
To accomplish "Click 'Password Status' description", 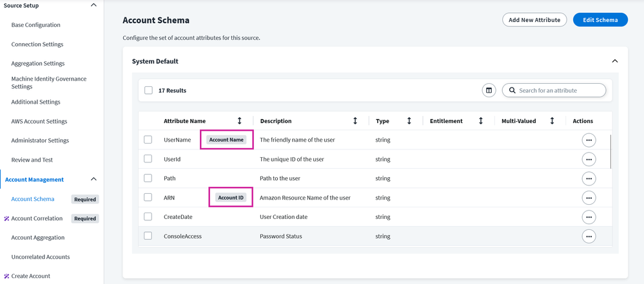I will pyautogui.click(x=280, y=236).
